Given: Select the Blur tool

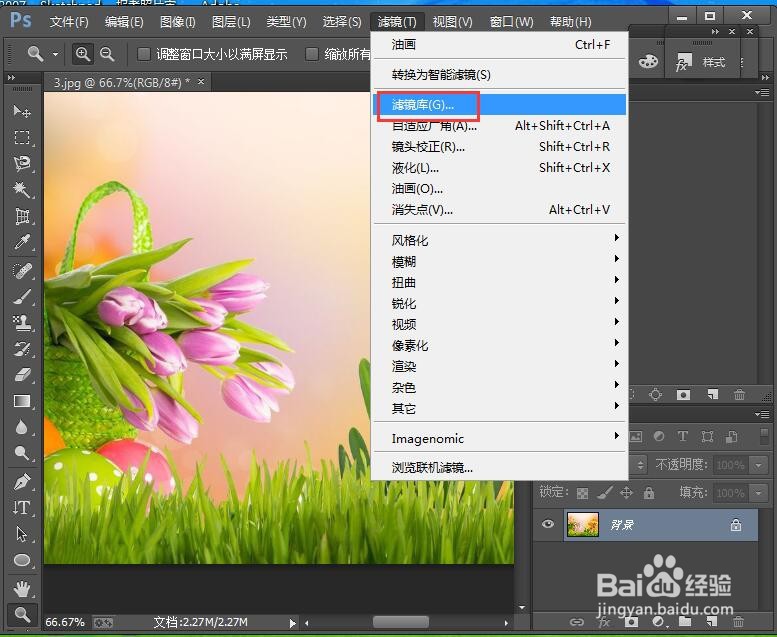Looking at the screenshot, I should click(x=22, y=427).
